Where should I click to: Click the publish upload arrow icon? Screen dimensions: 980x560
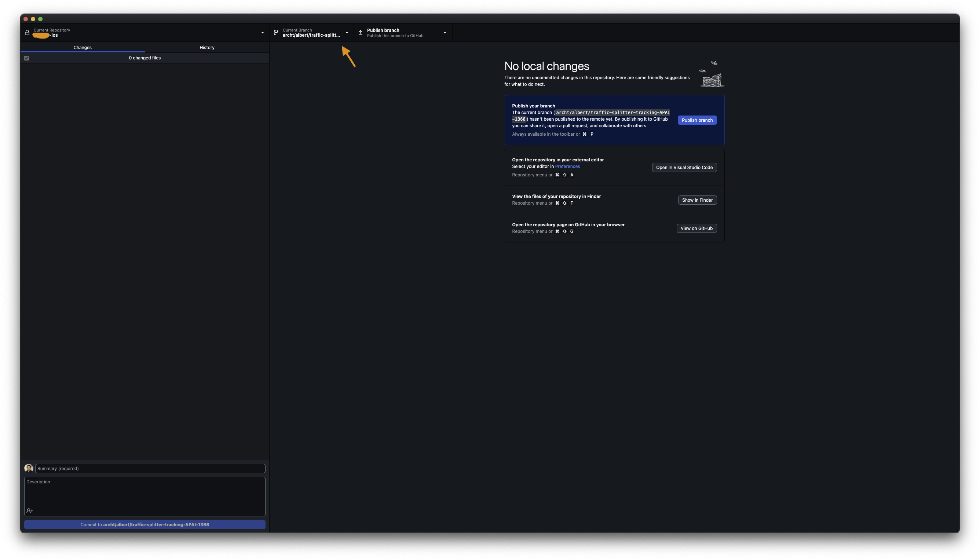pos(361,33)
